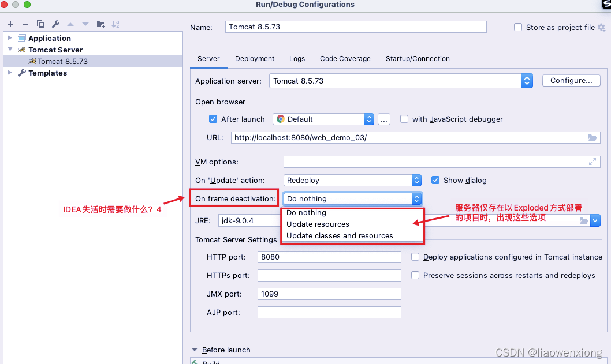This screenshot has width=611, height=364.
Task: Expand the Application tree node
Action: click(x=10, y=37)
